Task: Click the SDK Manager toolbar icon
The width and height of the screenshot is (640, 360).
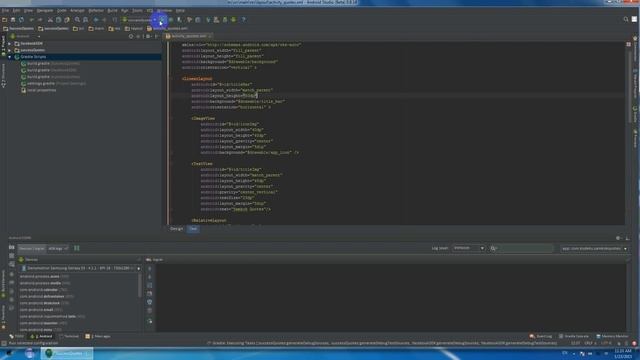Action: pyautogui.click(x=224, y=20)
